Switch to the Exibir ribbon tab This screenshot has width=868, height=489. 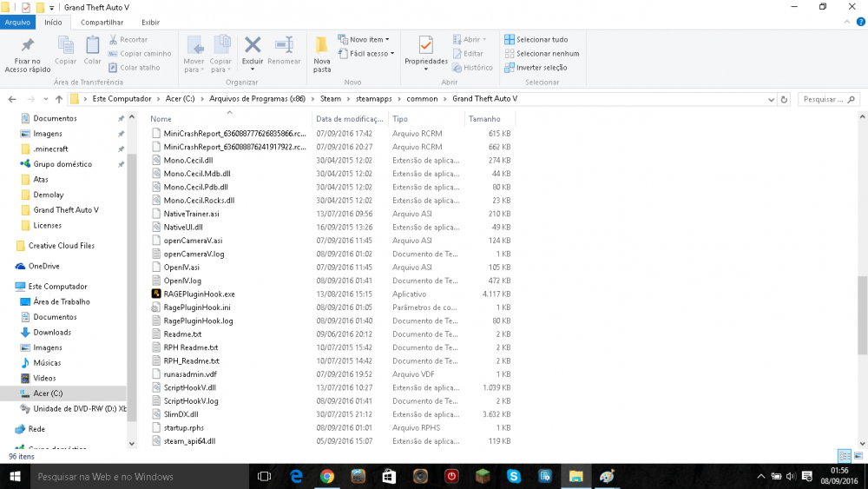[x=149, y=22]
